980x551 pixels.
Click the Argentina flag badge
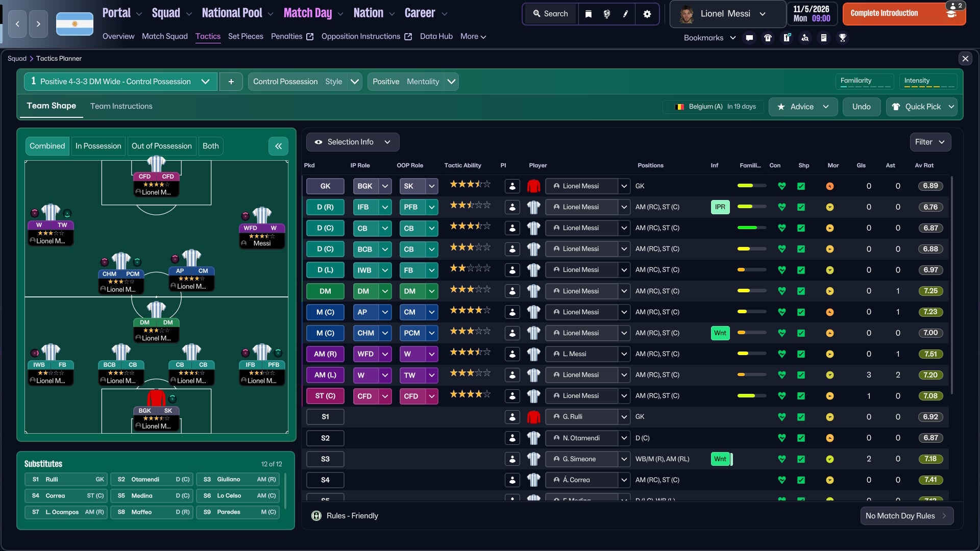coord(75,24)
